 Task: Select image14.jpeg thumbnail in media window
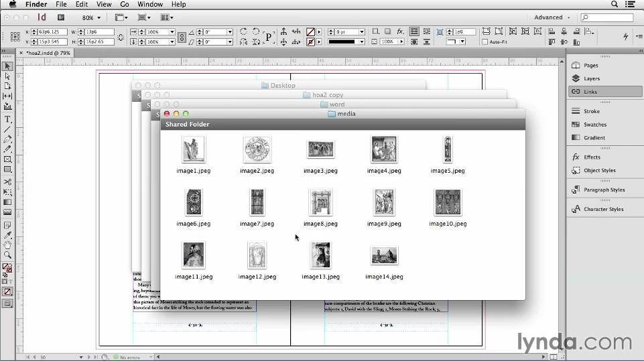click(384, 255)
